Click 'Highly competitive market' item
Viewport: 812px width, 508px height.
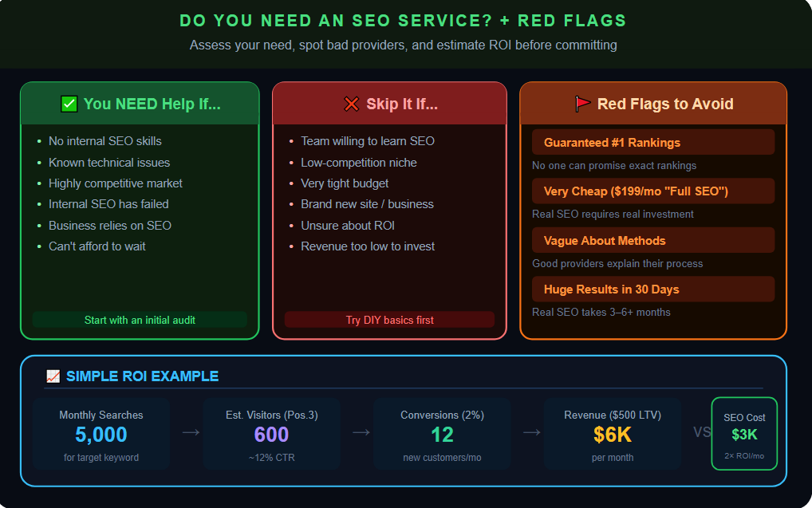(116, 183)
